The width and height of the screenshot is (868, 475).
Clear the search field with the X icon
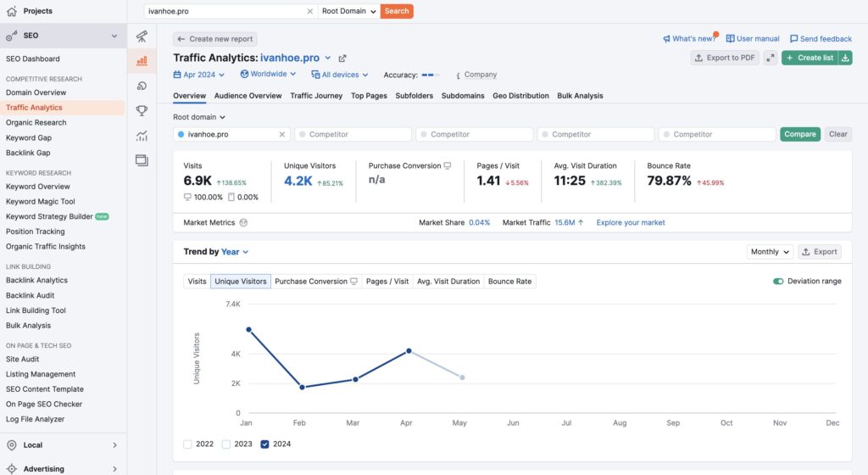click(309, 11)
